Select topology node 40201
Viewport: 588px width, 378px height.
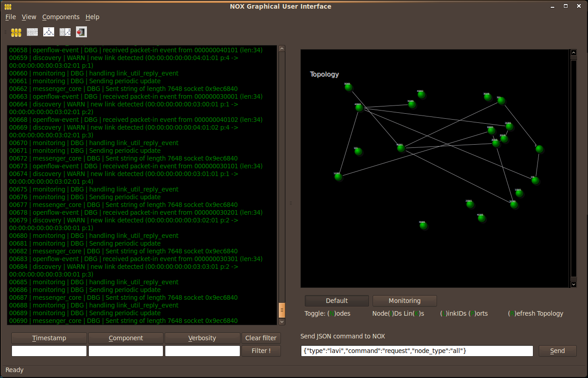(x=401, y=148)
